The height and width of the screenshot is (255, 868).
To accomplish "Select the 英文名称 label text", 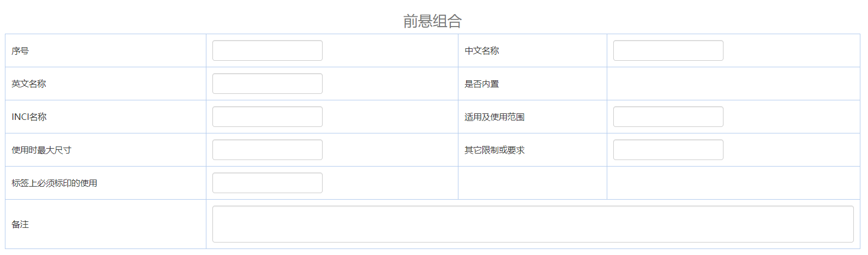I will [29, 84].
